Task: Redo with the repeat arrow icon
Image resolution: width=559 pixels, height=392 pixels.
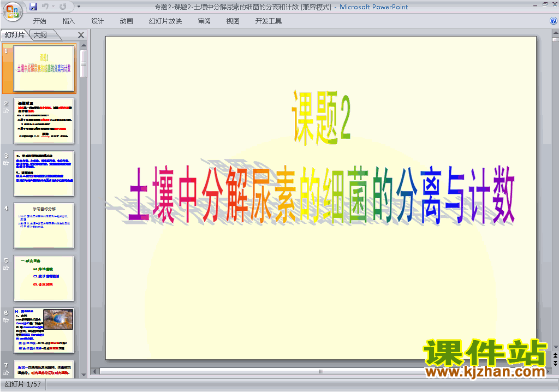Action: [63, 7]
